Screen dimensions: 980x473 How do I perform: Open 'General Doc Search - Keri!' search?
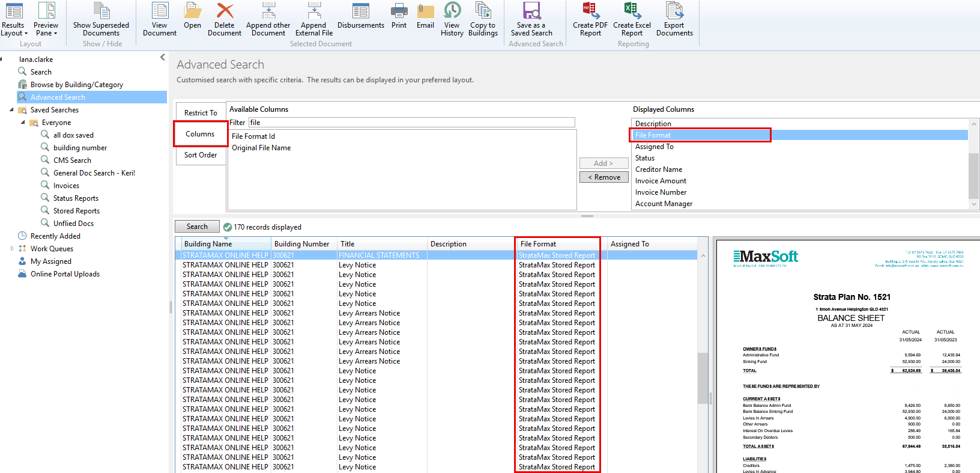point(94,173)
